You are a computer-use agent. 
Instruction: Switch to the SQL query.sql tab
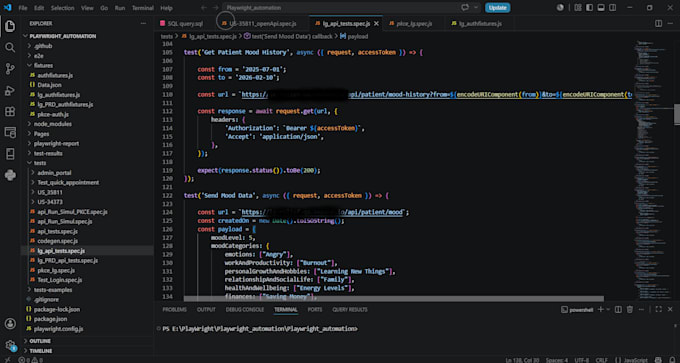click(x=185, y=23)
